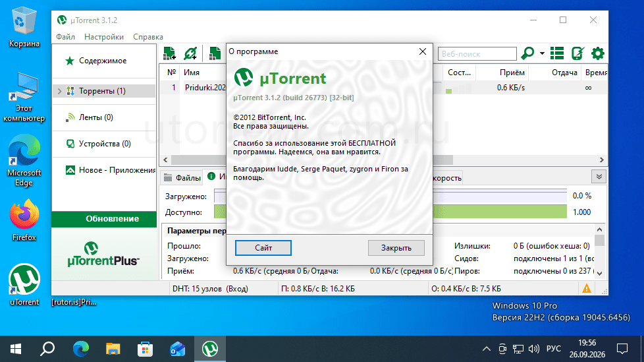Select Устройства (0) in the sidebar
Viewport: 644px width, 362px height.
coord(104,144)
